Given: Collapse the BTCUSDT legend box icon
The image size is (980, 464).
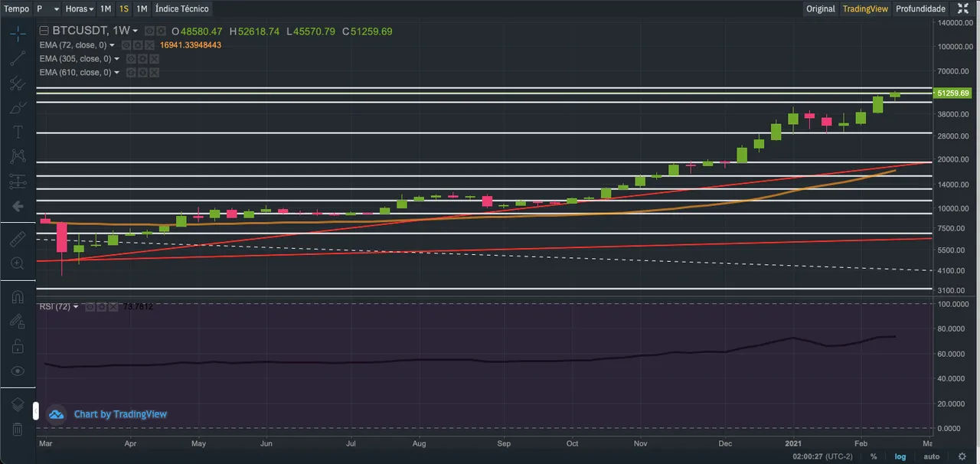Looking at the screenshot, I should [44, 31].
